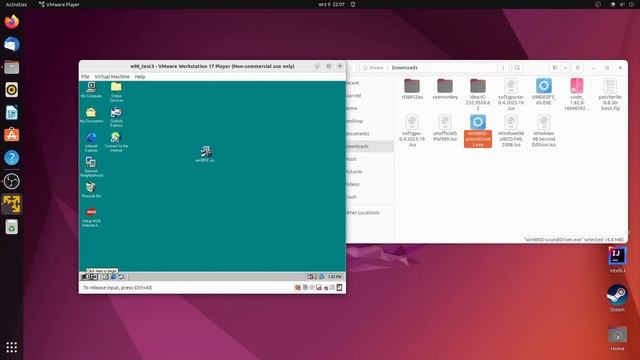Click the search button in Files
This screenshot has width=640, height=360.
[x=517, y=68]
